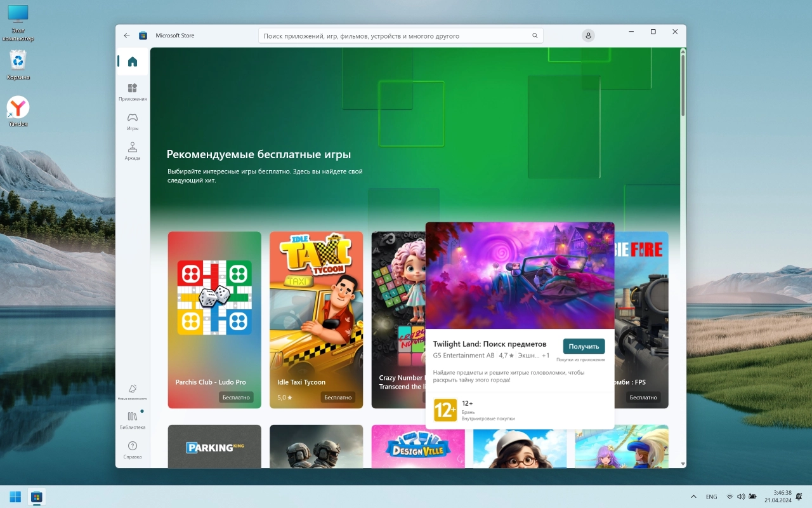Open the Справка page

tap(132, 450)
